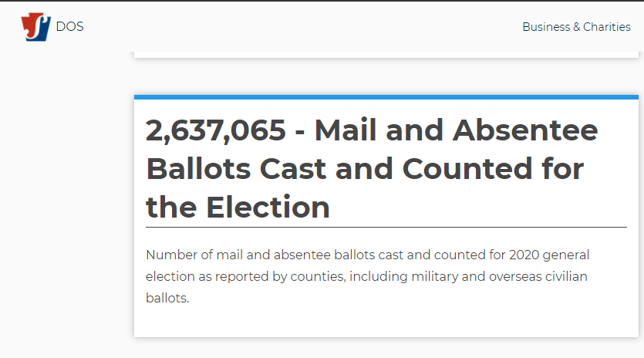The image size is (644, 358).
Task: Click the heading line 'the Election'
Action: [x=238, y=207]
